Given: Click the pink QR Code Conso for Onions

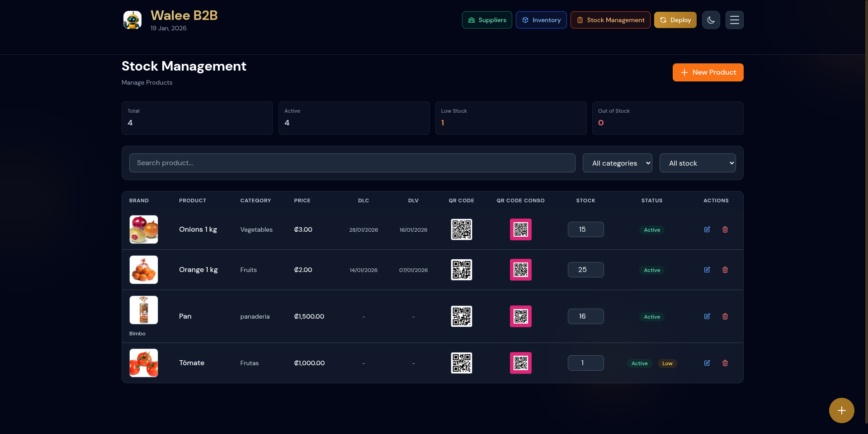Looking at the screenshot, I should pos(520,229).
